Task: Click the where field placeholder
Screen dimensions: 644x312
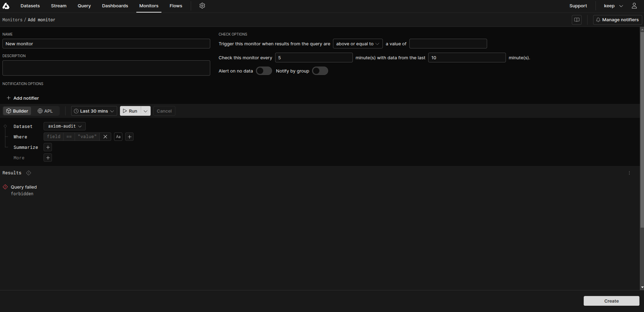Action: coord(54,137)
